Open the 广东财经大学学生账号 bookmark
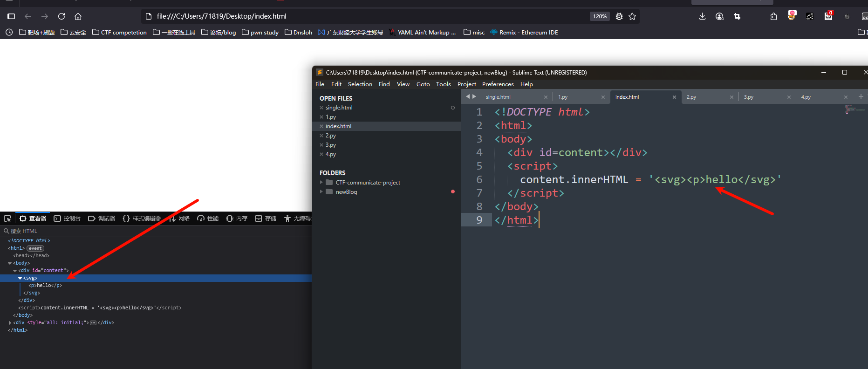This screenshot has height=369, width=868. (350, 32)
